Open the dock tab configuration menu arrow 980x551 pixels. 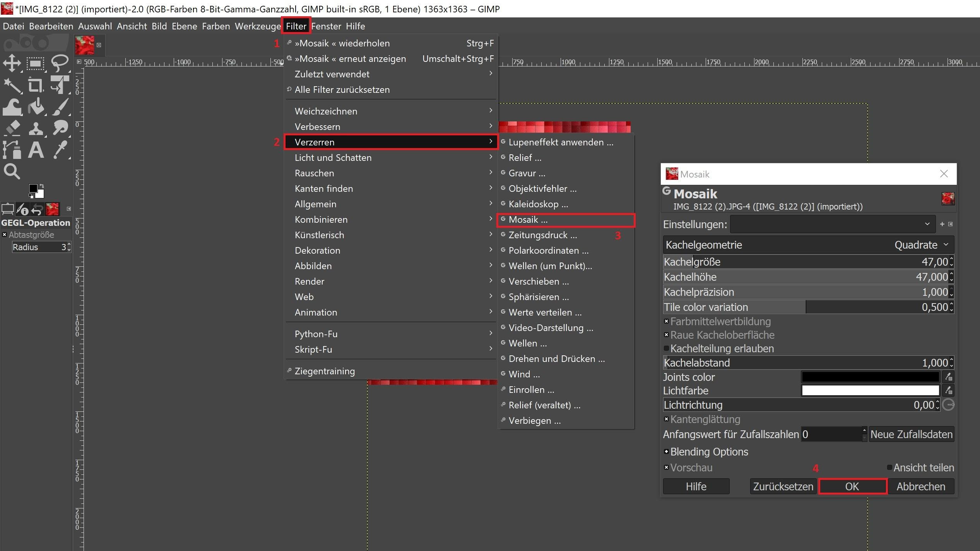[x=69, y=209]
